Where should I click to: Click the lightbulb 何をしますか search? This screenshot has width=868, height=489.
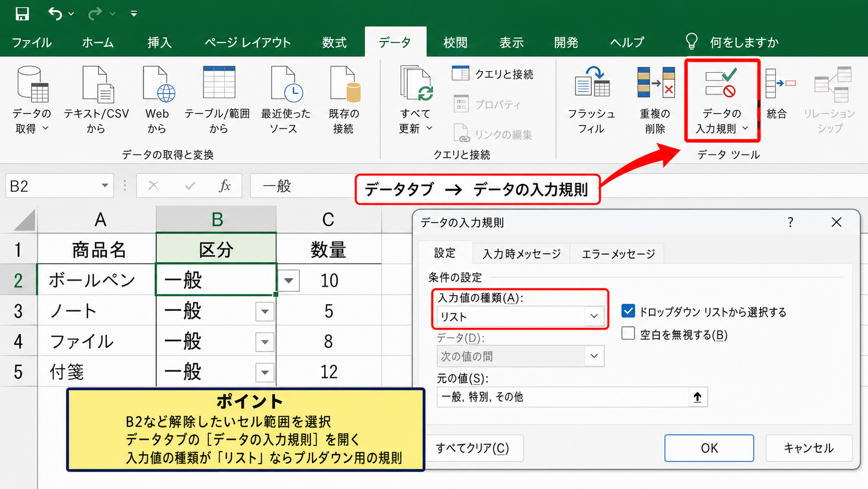pyautogui.click(x=732, y=42)
